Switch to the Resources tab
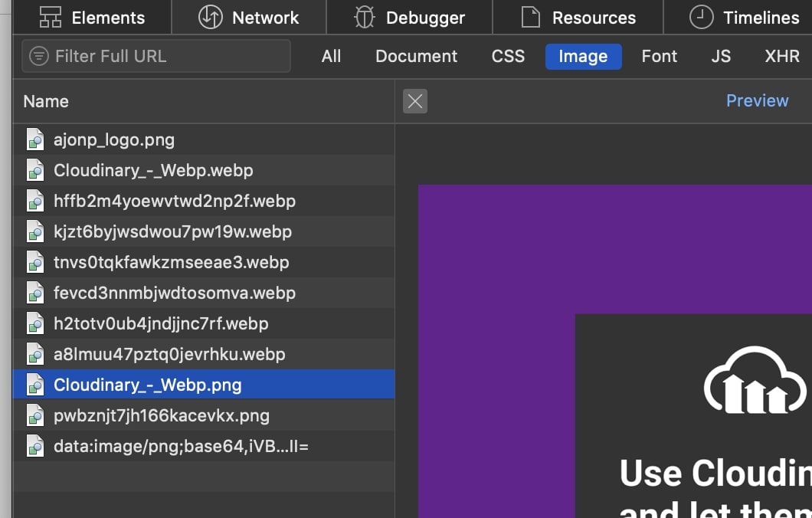 (x=578, y=17)
